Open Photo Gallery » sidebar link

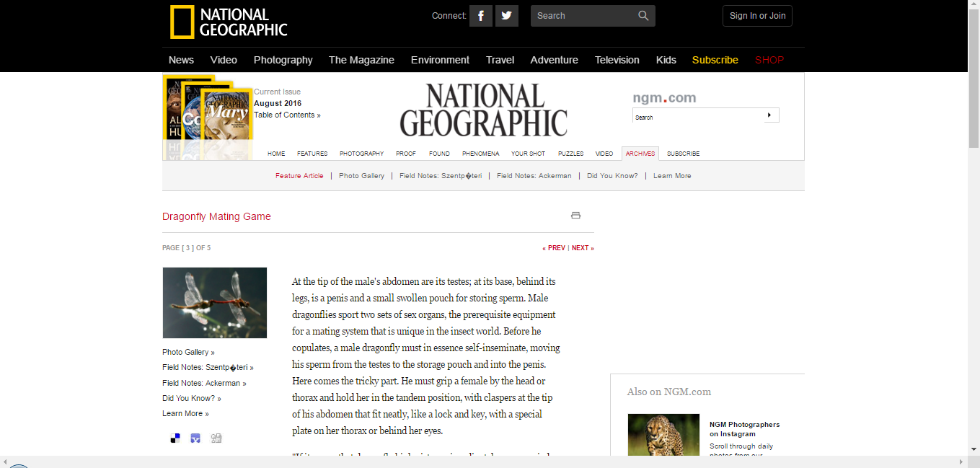click(188, 352)
